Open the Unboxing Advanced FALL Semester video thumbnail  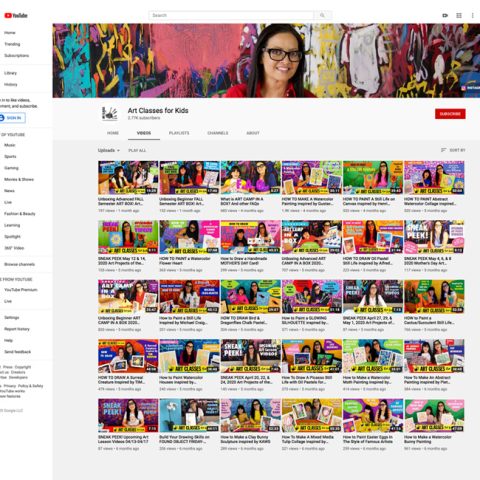tap(128, 178)
